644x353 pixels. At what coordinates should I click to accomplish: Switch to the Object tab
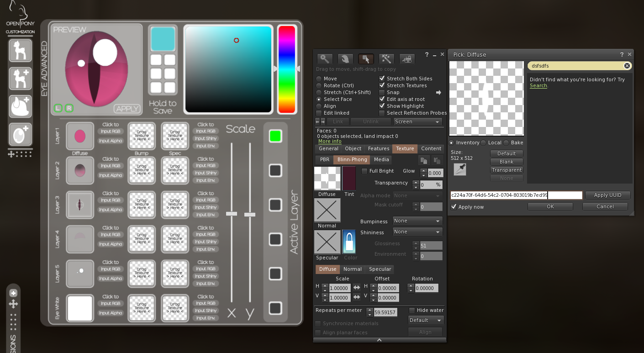click(353, 148)
